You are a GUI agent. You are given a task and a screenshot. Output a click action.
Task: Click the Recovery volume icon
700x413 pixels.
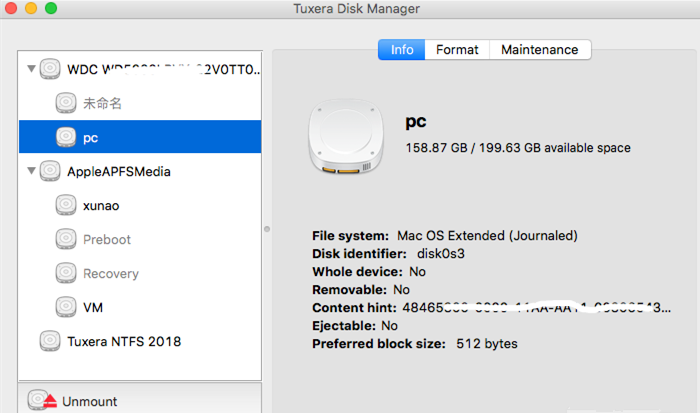[x=66, y=274]
